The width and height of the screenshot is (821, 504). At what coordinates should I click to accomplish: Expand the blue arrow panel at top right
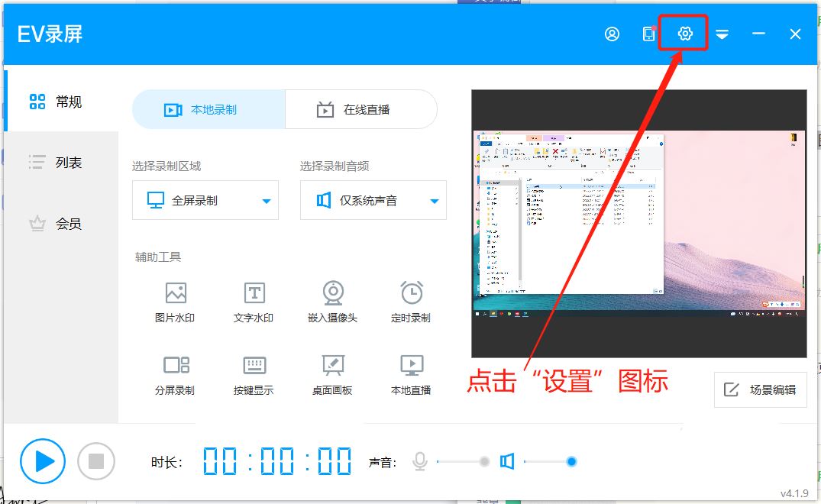721,34
